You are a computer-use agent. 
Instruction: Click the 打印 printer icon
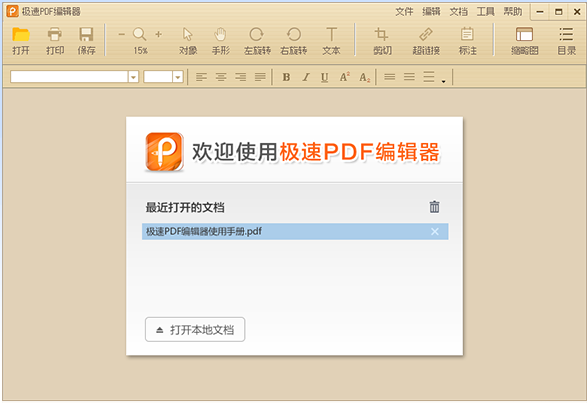tap(55, 34)
